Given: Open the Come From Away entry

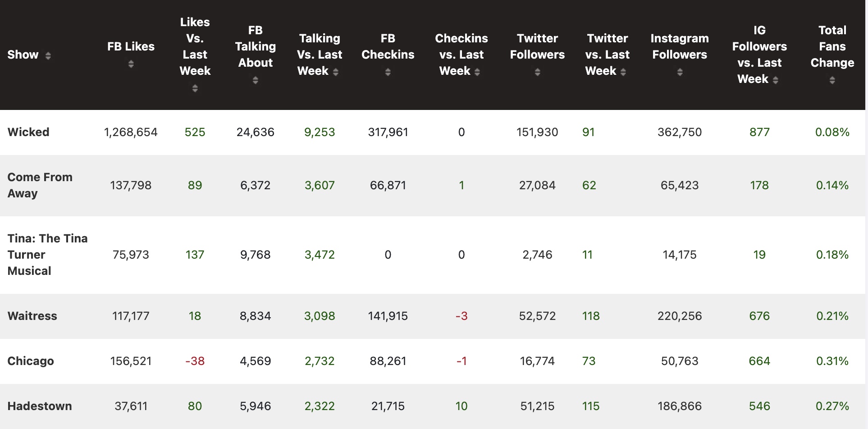Looking at the screenshot, I should pos(40,185).
